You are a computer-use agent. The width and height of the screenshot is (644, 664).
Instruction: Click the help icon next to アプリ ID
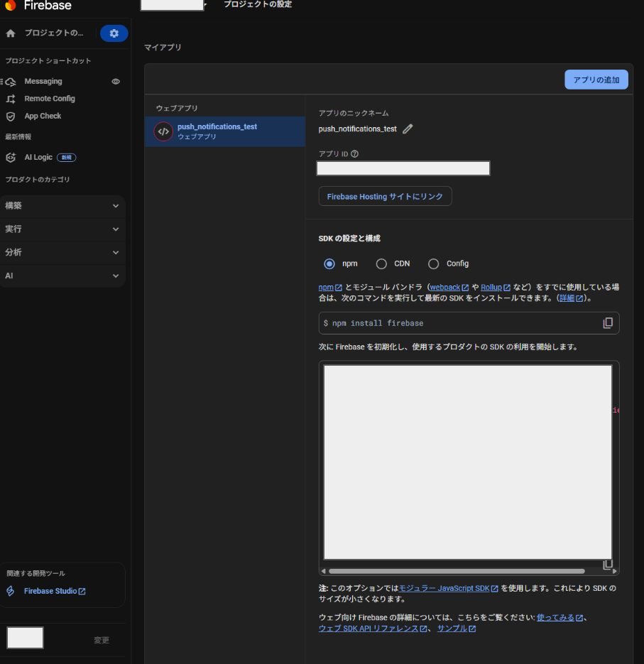(354, 153)
